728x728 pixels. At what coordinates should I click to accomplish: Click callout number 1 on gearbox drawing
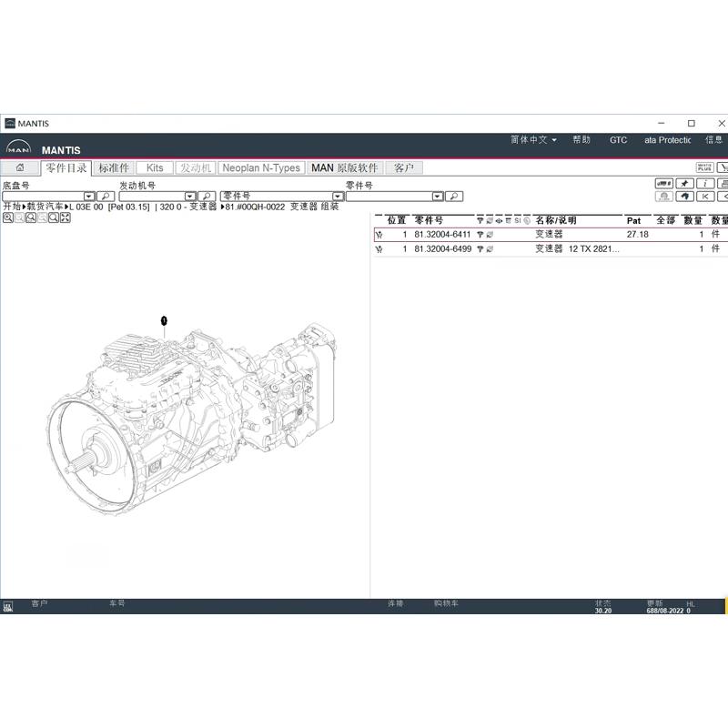tap(164, 320)
